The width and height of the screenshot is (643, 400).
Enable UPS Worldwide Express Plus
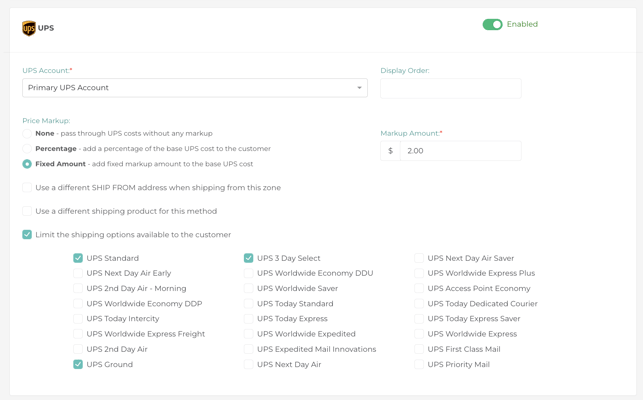click(x=419, y=273)
